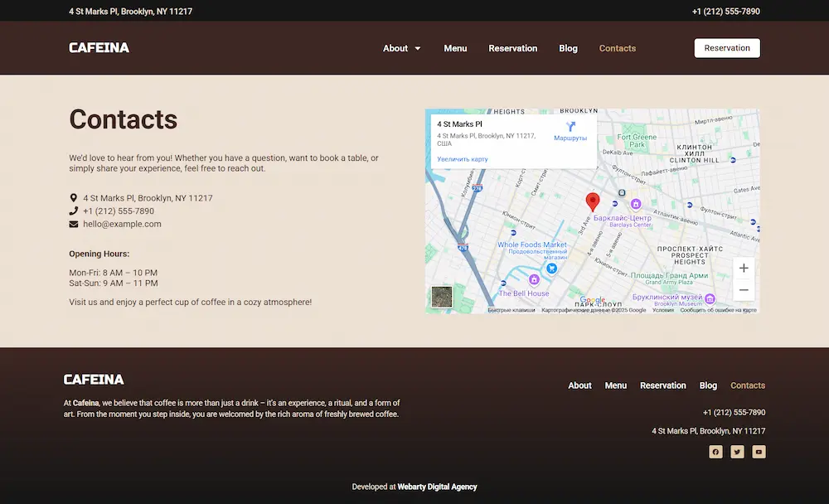Click the map zoom out minus button
Screen dimensions: 829x504
744,290
